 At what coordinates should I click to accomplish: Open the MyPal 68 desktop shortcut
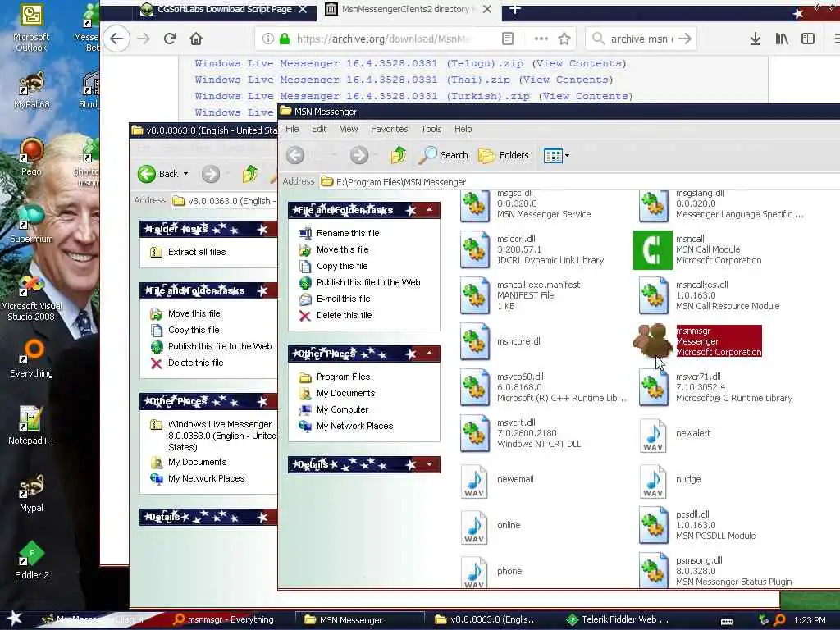pos(31,91)
